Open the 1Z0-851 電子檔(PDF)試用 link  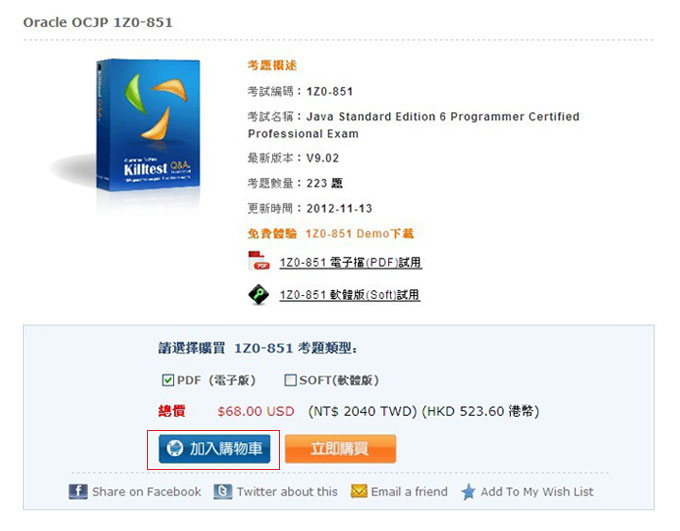click(x=350, y=262)
